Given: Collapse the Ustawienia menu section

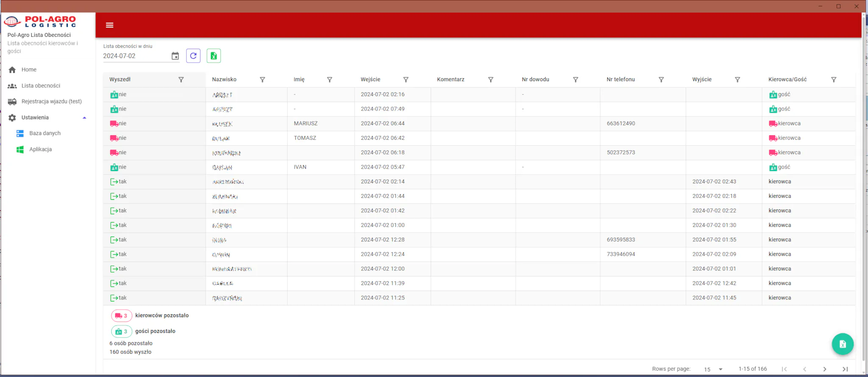Looking at the screenshot, I should tap(84, 118).
